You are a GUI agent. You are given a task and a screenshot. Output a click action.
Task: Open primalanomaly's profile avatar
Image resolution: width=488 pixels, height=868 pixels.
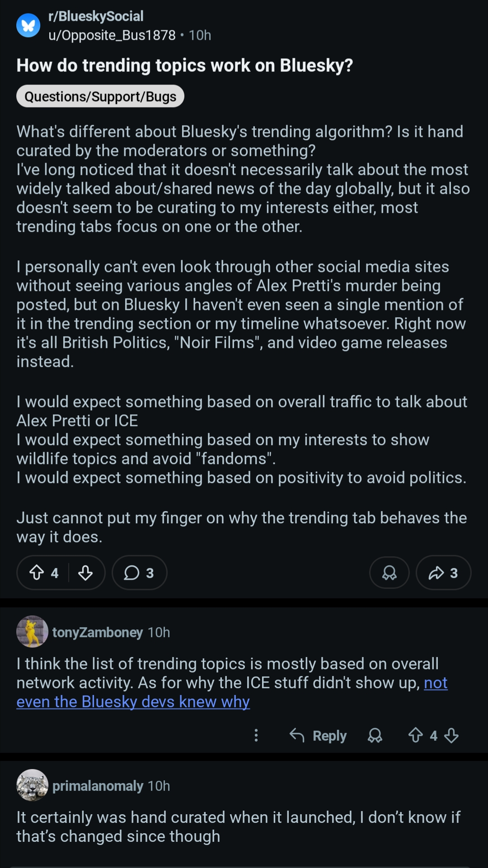tap(32, 785)
